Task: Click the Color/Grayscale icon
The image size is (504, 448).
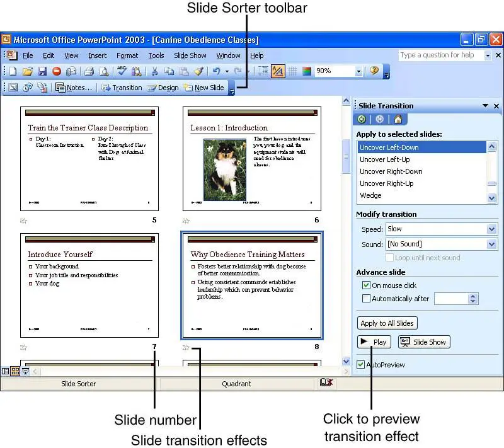Action: (307, 71)
